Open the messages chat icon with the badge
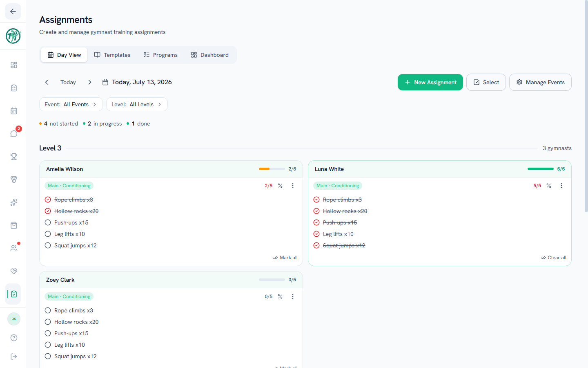This screenshot has width=588, height=368. point(14,134)
